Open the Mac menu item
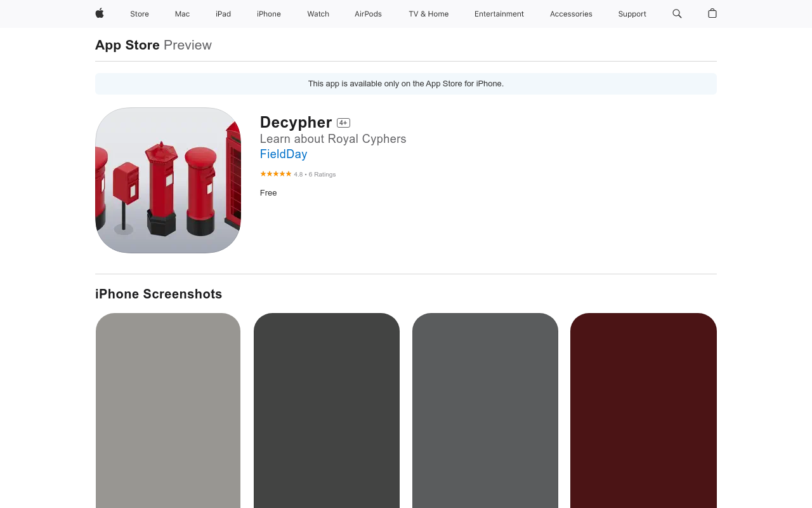812x508 pixels. click(182, 14)
